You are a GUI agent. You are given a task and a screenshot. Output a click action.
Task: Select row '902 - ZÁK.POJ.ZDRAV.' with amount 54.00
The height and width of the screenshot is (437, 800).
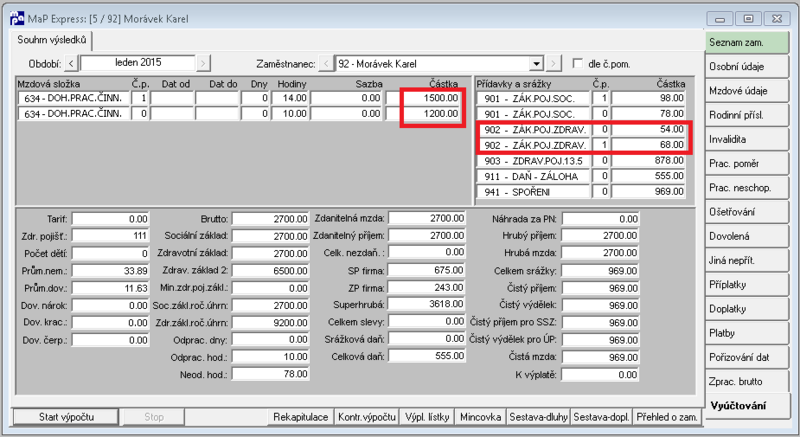pos(581,130)
